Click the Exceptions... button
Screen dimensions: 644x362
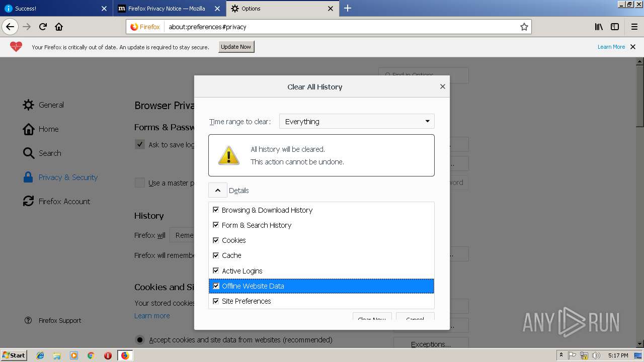pos(431,344)
